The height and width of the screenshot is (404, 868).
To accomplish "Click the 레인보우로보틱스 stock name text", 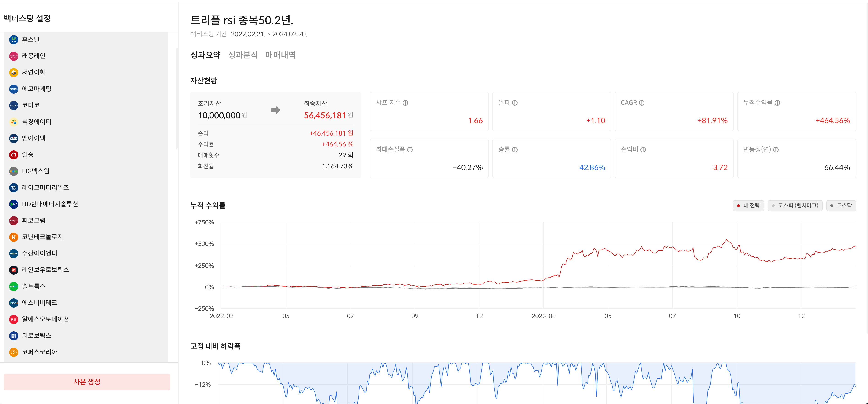I will tap(46, 270).
